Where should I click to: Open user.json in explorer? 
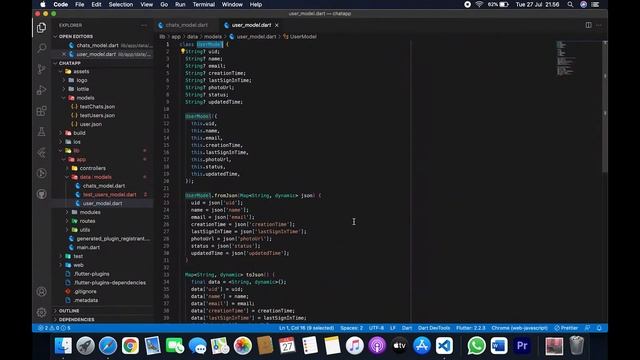pyautogui.click(x=91, y=124)
